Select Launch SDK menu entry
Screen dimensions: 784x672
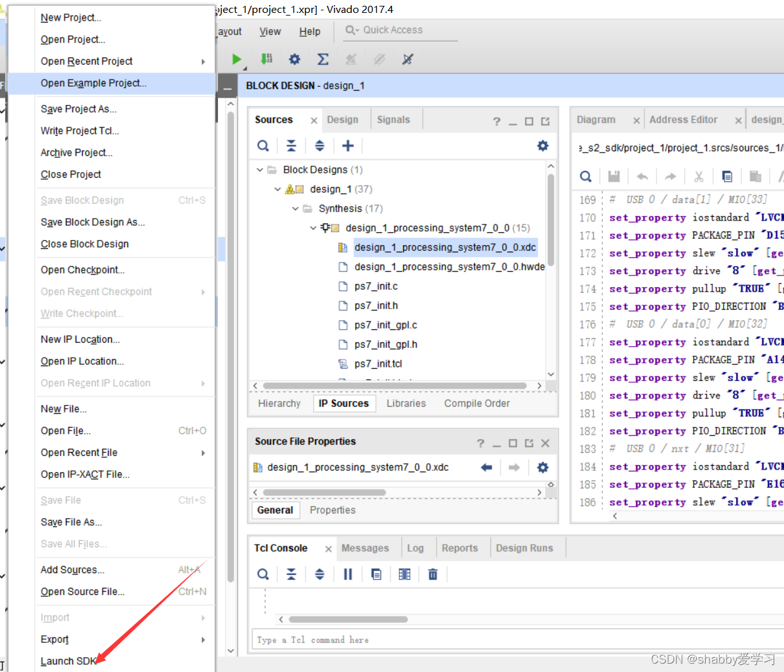[112, 661]
